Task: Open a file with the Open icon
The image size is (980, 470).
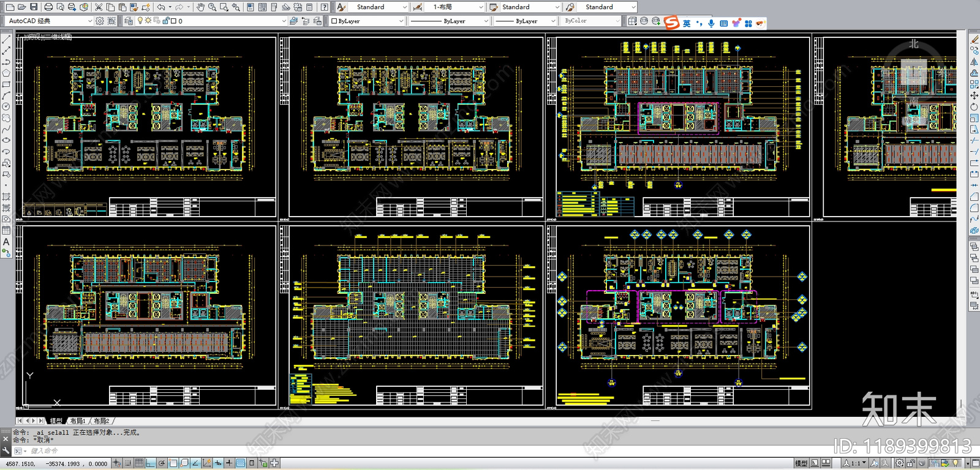Action: click(21, 7)
